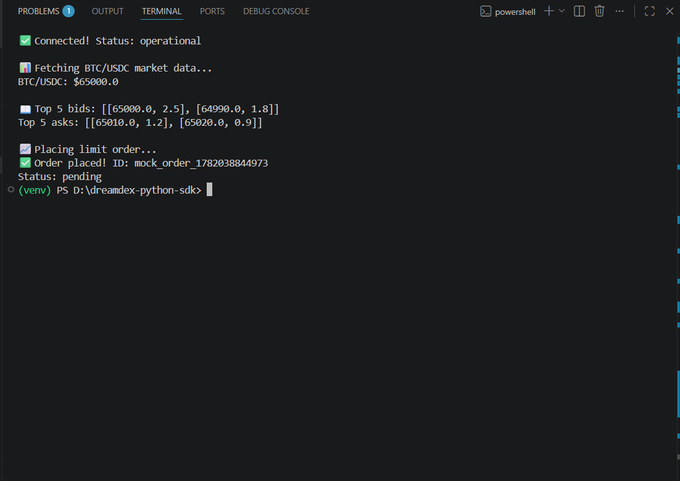Image resolution: width=680 pixels, height=481 pixels.
Task: Select the TERMINAL tab
Action: [161, 11]
